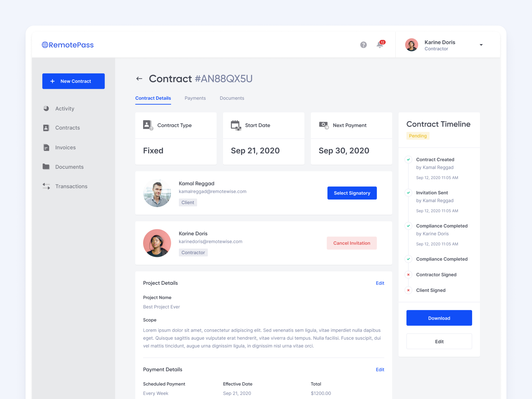
Task: Click the Documents folder icon
Action: coord(46,167)
